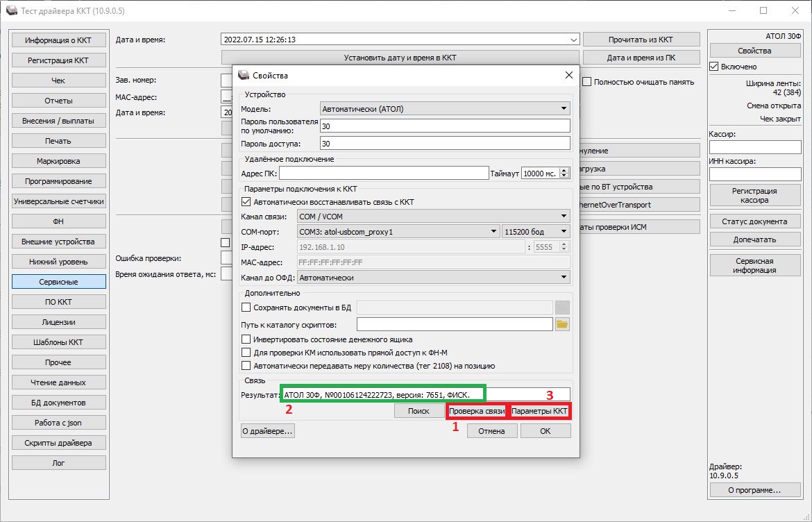Close the Свойства dialog with X

[x=569, y=75]
